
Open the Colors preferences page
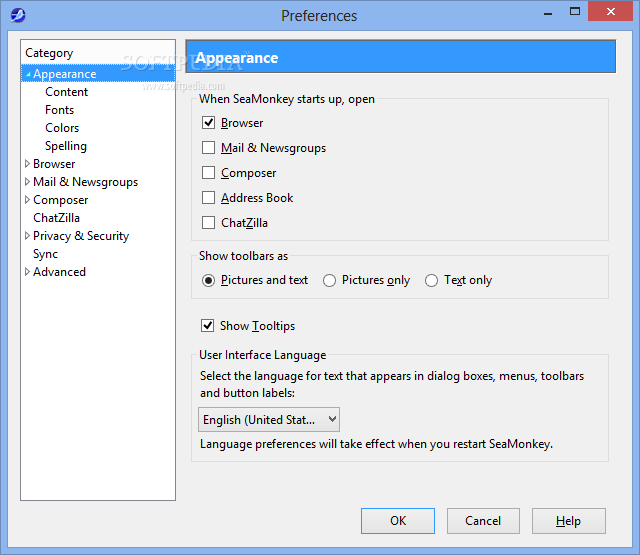(x=62, y=128)
